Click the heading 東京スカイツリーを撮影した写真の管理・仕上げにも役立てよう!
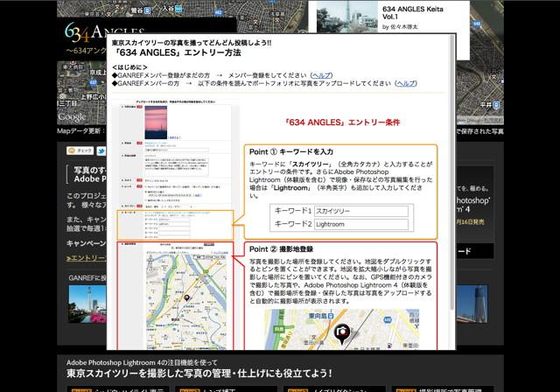The image size is (560, 392). (x=199, y=374)
